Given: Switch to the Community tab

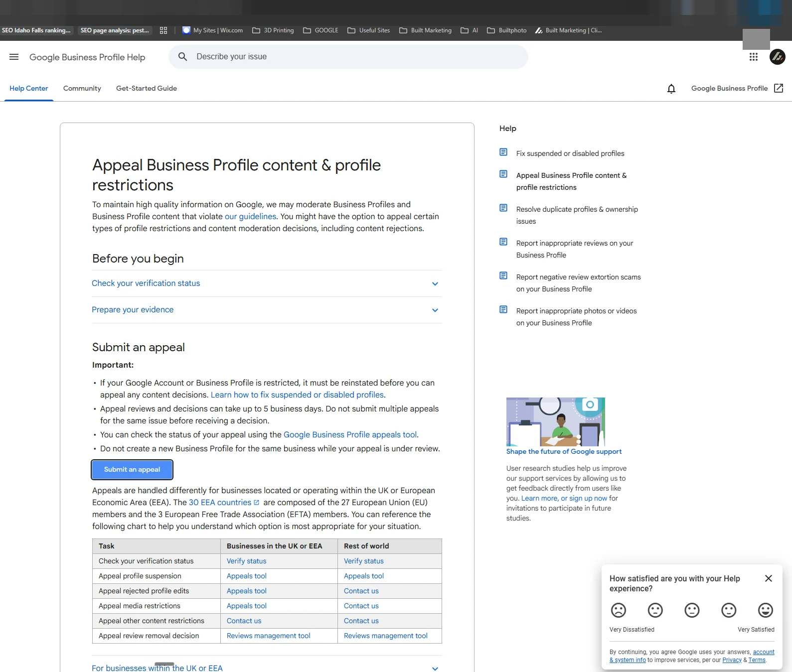Looking at the screenshot, I should pyautogui.click(x=82, y=88).
